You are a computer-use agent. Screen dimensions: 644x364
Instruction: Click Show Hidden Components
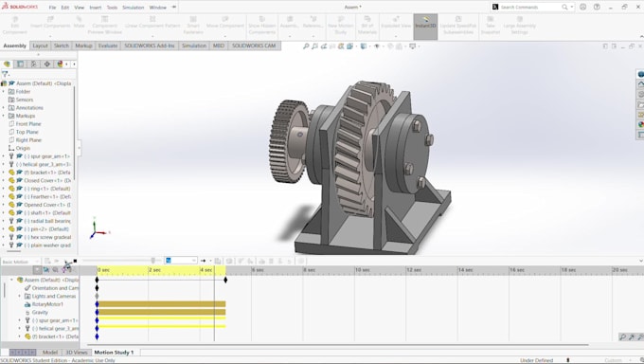[262, 25]
